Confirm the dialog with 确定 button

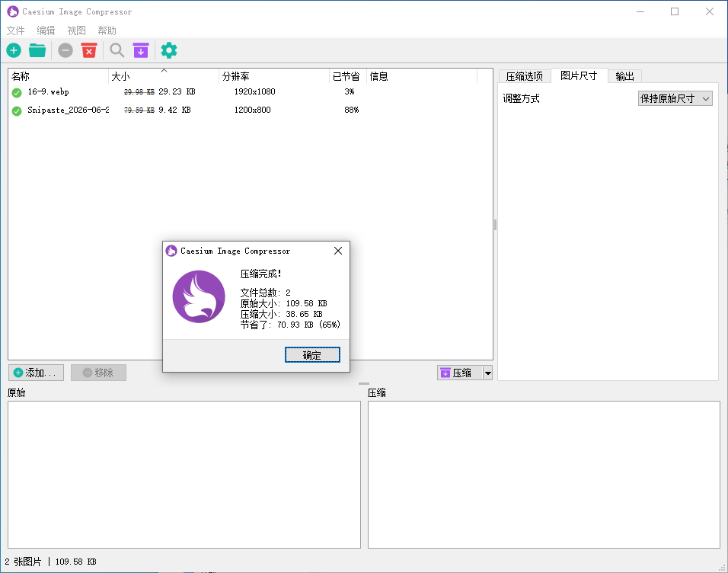312,355
